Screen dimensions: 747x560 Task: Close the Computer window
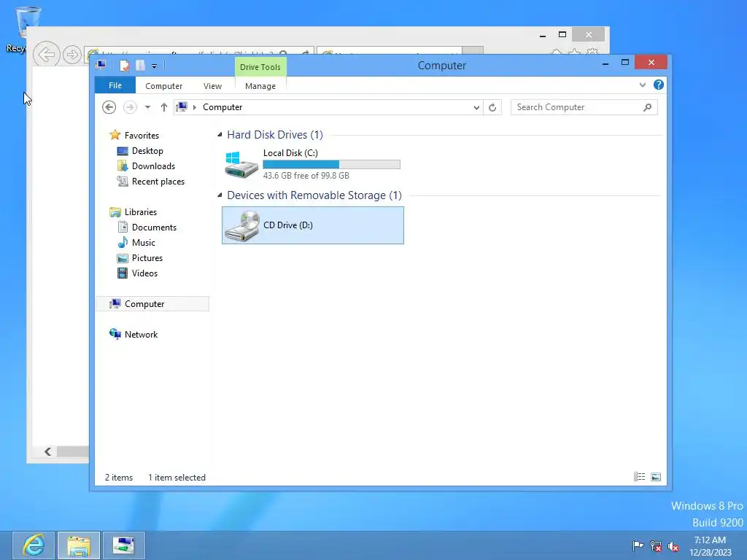pos(651,63)
